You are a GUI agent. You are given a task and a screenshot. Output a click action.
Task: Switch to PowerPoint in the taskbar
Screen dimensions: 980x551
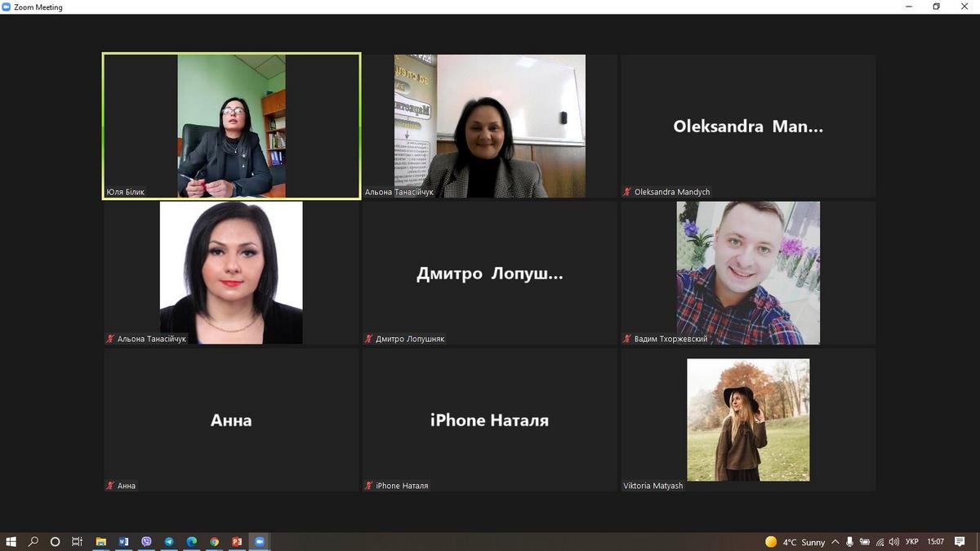(x=237, y=541)
